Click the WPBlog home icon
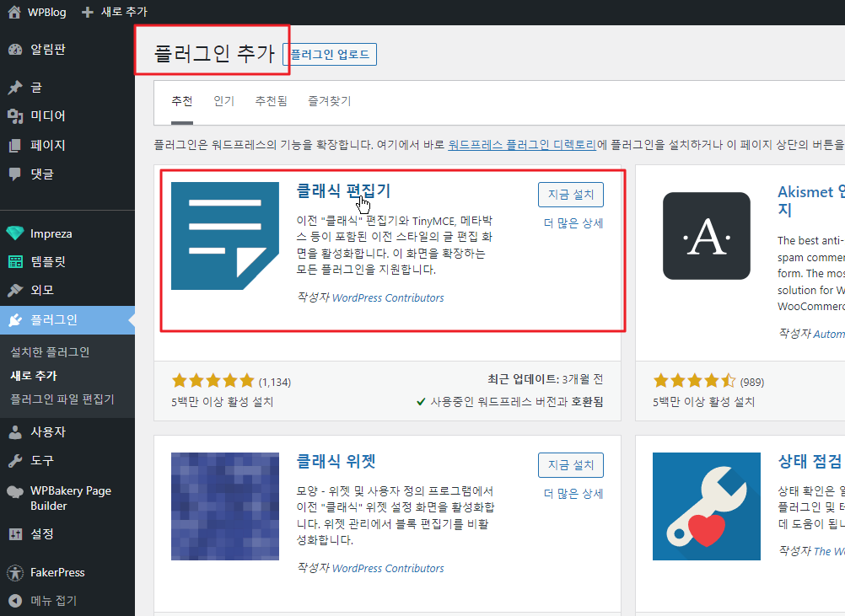The height and width of the screenshot is (616, 845). [14, 12]
